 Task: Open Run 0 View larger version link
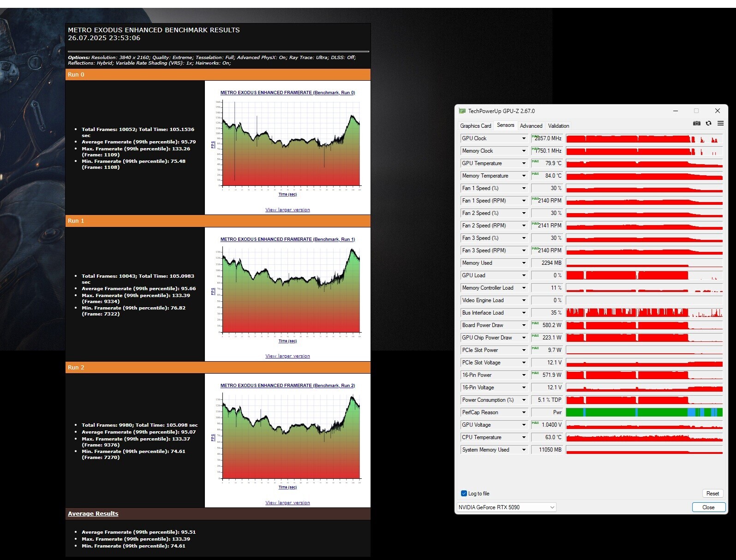point(287,210)
